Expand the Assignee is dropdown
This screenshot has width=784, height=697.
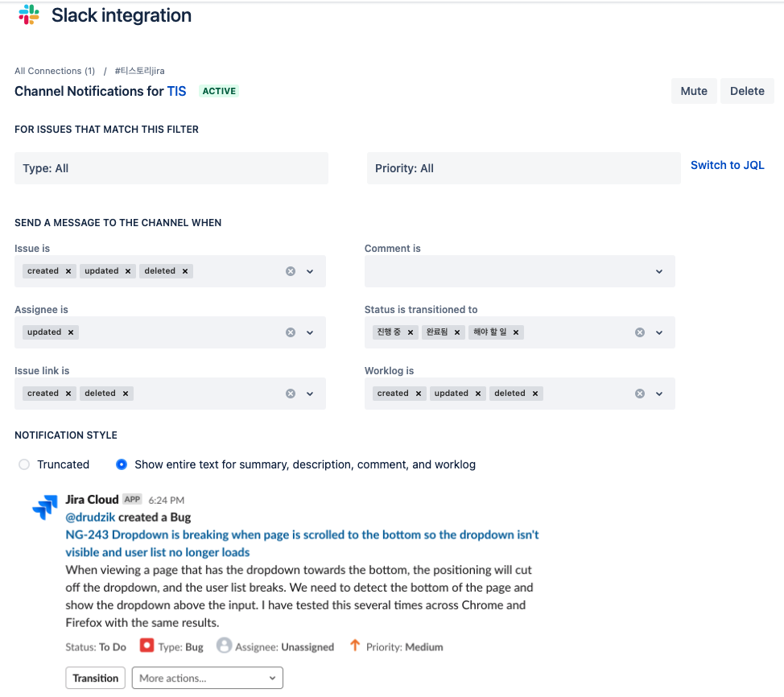click(310, 332)
